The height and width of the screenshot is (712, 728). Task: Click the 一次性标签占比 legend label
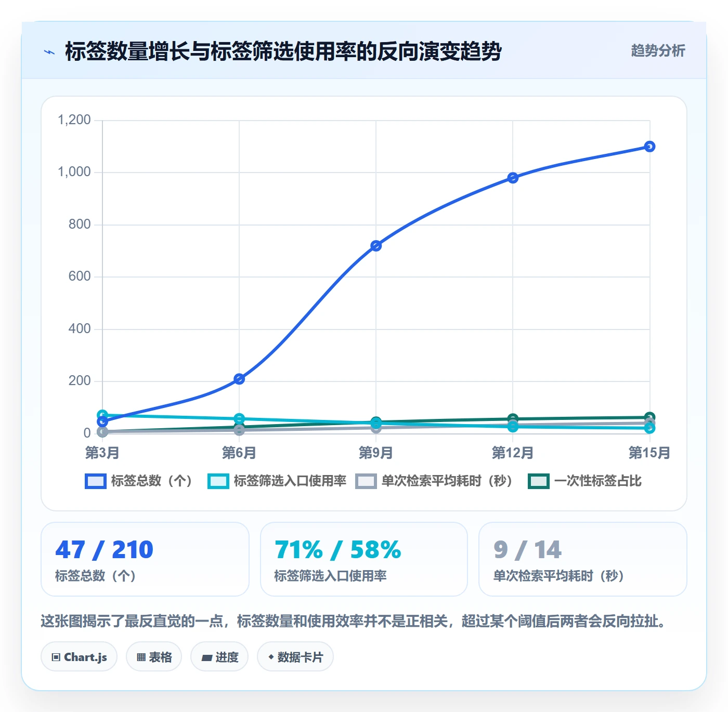click(597, 481)
